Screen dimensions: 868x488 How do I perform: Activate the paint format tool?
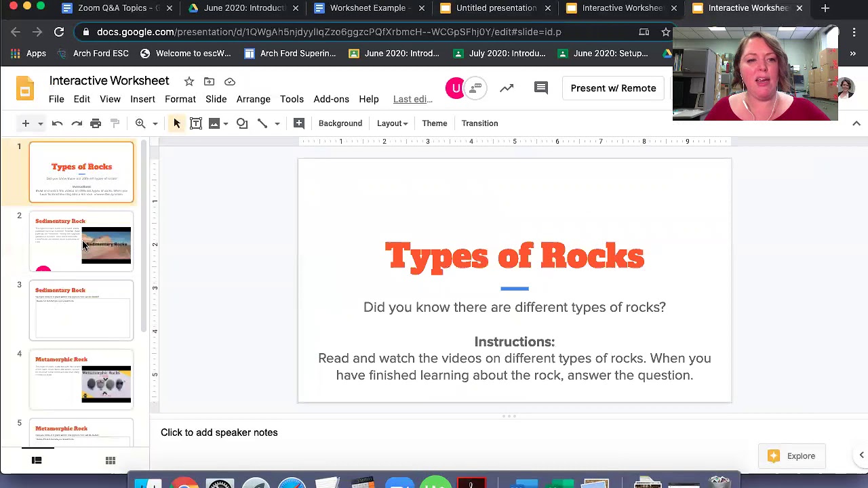coord(115,123)
